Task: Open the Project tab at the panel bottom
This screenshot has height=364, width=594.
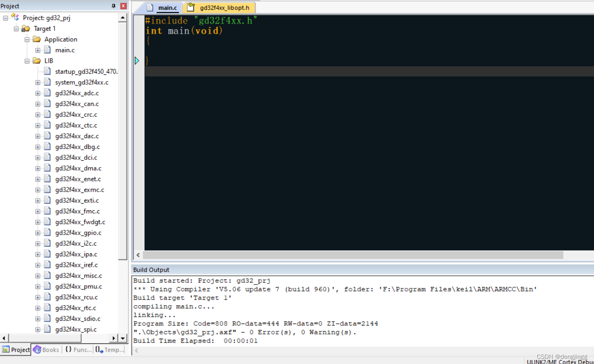Action: pos(16,350)
